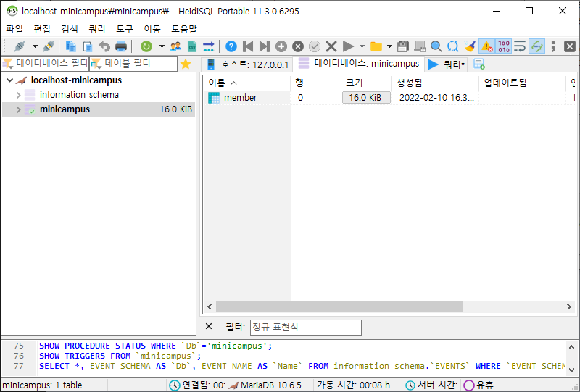The height and width of the screenshot is (392, 580).
Task: Select minicampus database in the tree
Action: tap(65, 109)
